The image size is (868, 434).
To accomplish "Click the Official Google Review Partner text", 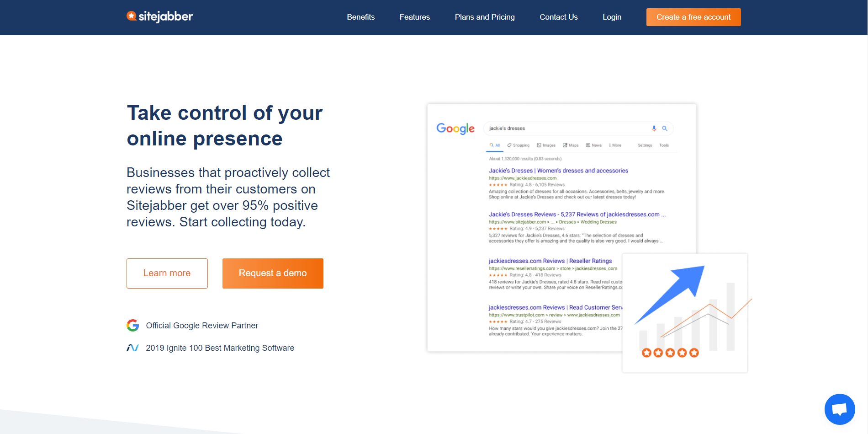I will pos(202,326).
